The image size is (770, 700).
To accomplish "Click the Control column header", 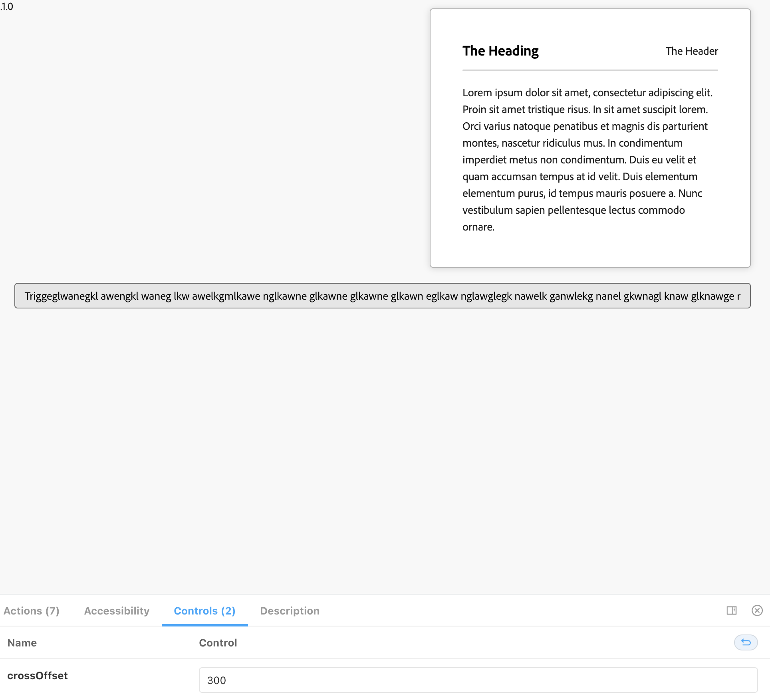I will coord(218,643).
